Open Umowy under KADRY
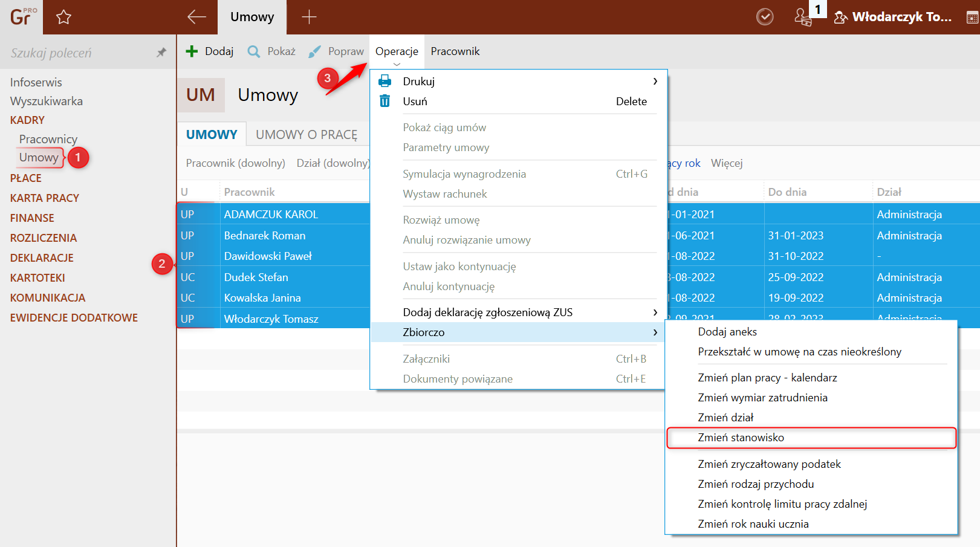Viewport: 980px width, 547px height. 39,157
